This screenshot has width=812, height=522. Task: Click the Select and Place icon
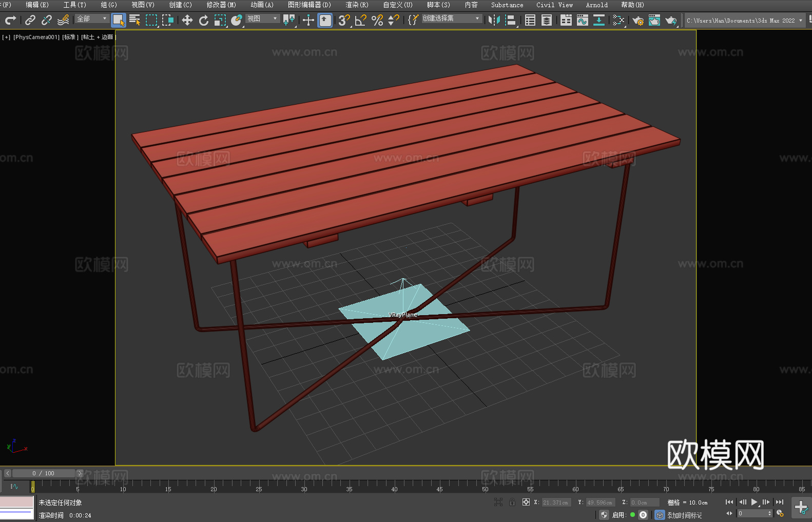237,20
